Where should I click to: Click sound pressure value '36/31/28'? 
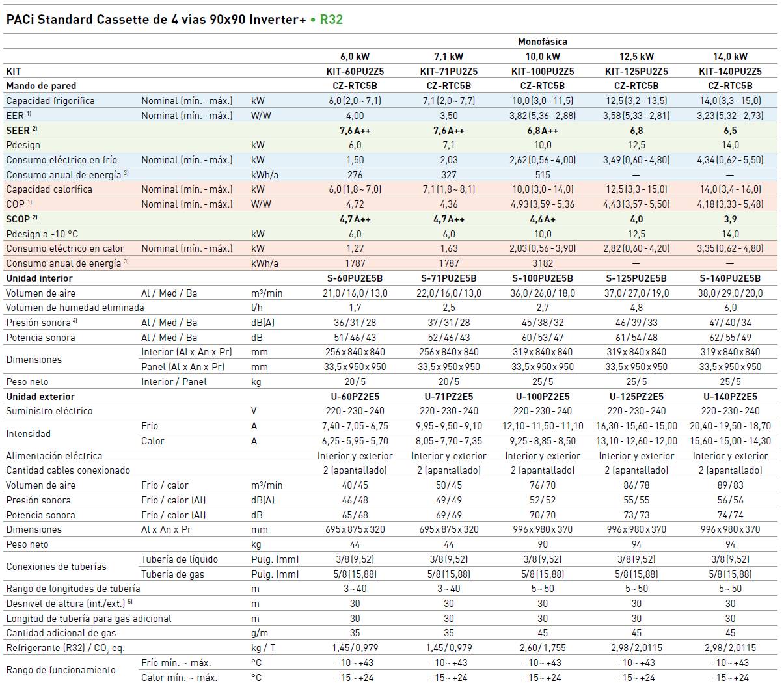click(355, 323)
